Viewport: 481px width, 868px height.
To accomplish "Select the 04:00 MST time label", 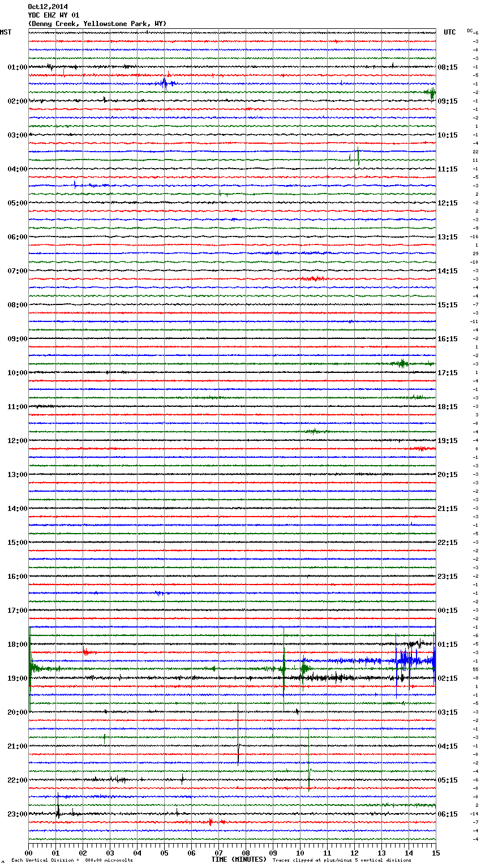I will (x=18, y=169).
